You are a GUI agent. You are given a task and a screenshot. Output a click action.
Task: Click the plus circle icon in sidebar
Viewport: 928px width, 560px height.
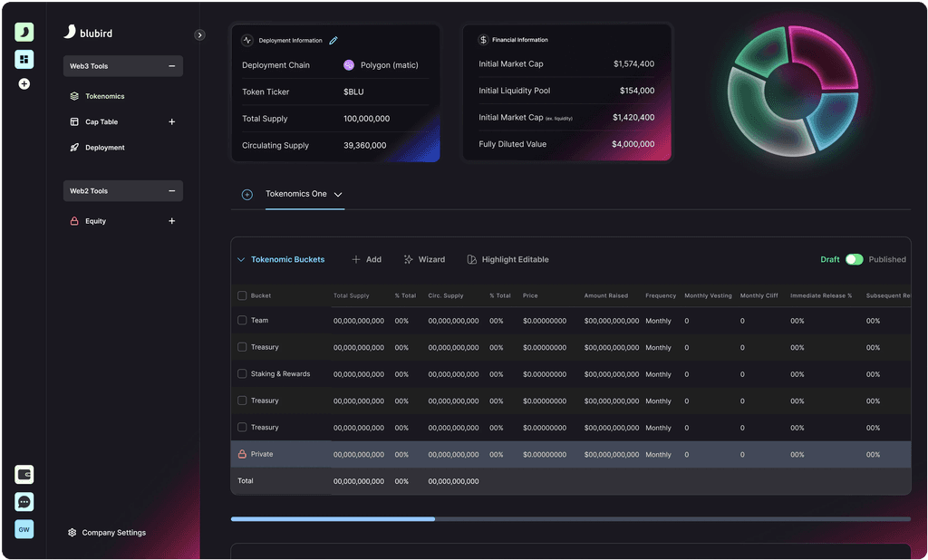[x=24, y=83]
